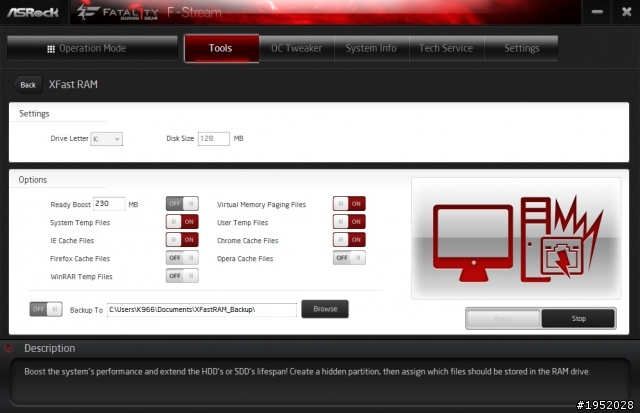Go Back from XFast RAM
The height and width of the screenshot is (413, 640).
pos(28,85)
